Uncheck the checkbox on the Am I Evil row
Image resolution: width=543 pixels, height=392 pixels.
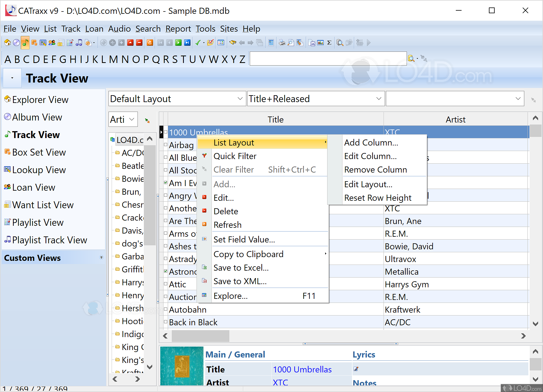(165, 183)
